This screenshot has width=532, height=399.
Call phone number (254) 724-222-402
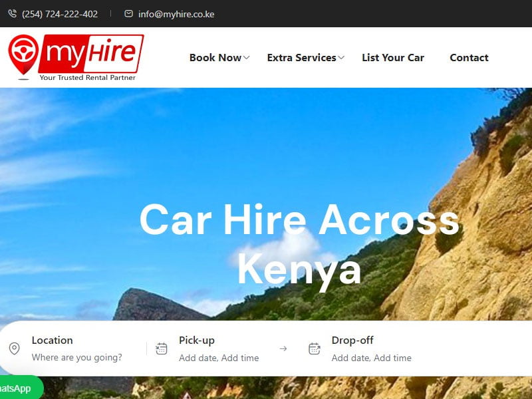coord(60,14)
